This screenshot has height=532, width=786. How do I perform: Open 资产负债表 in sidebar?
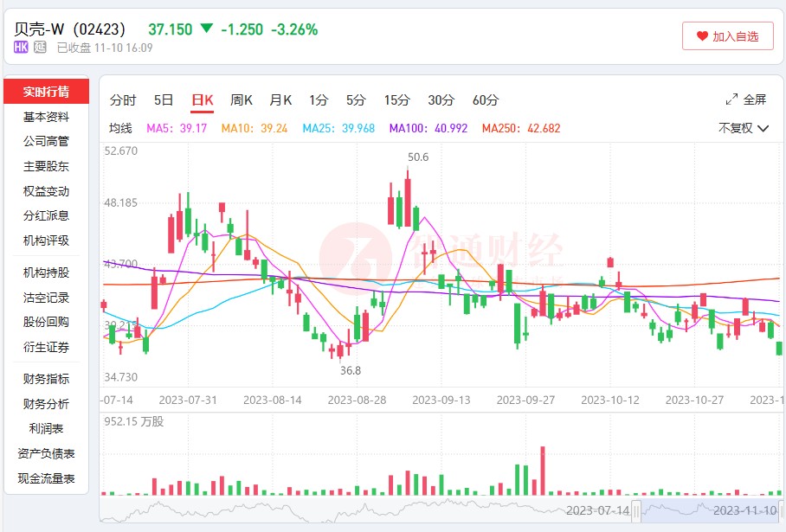point(46,453)
